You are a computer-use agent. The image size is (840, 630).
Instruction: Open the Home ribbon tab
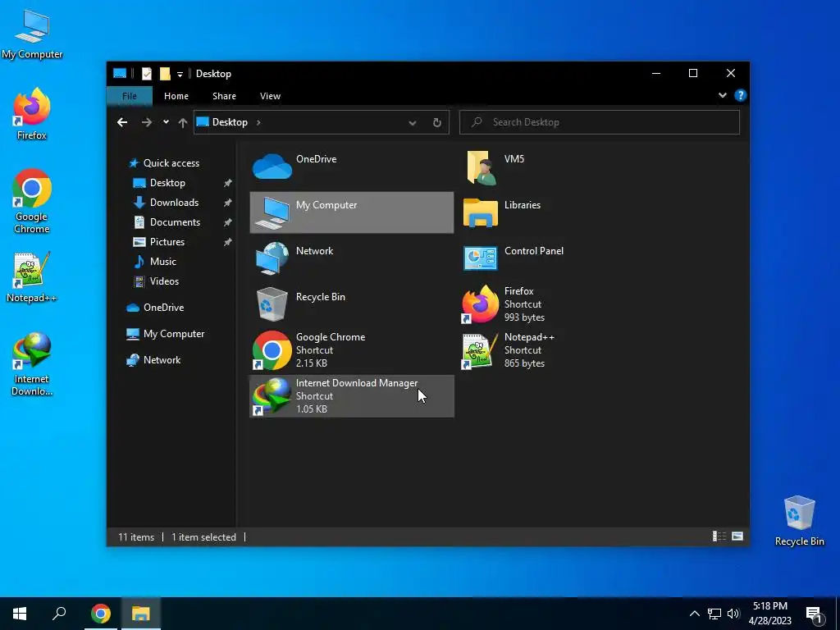click(176, 96)
